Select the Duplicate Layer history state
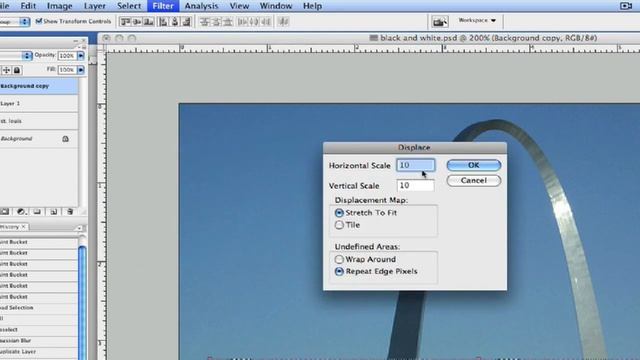 (x=39, y=351)
